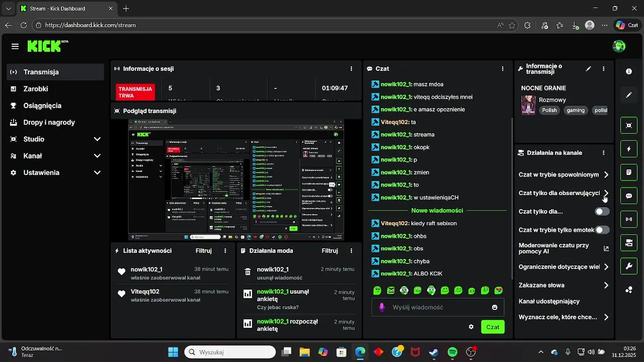Toggle the wrench icon in right sidebar
Screen dimensions: 644x362
point(629,266)
